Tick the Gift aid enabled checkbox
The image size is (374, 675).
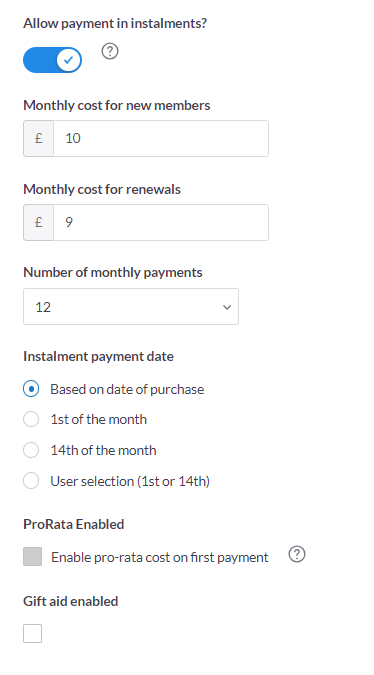coord(32,633)
